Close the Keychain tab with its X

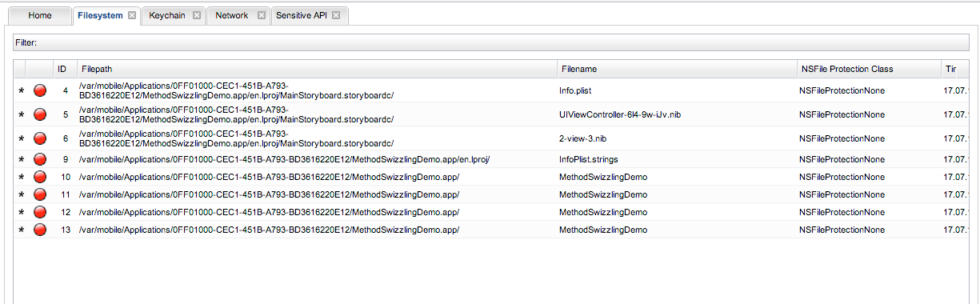196,15
